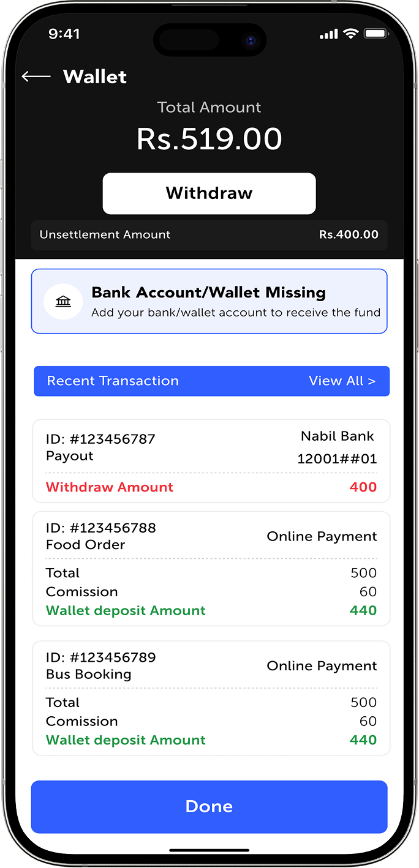Tap Wallet deposit Amount in Bus Booking card
419x868 pixels.
point(126,740)
